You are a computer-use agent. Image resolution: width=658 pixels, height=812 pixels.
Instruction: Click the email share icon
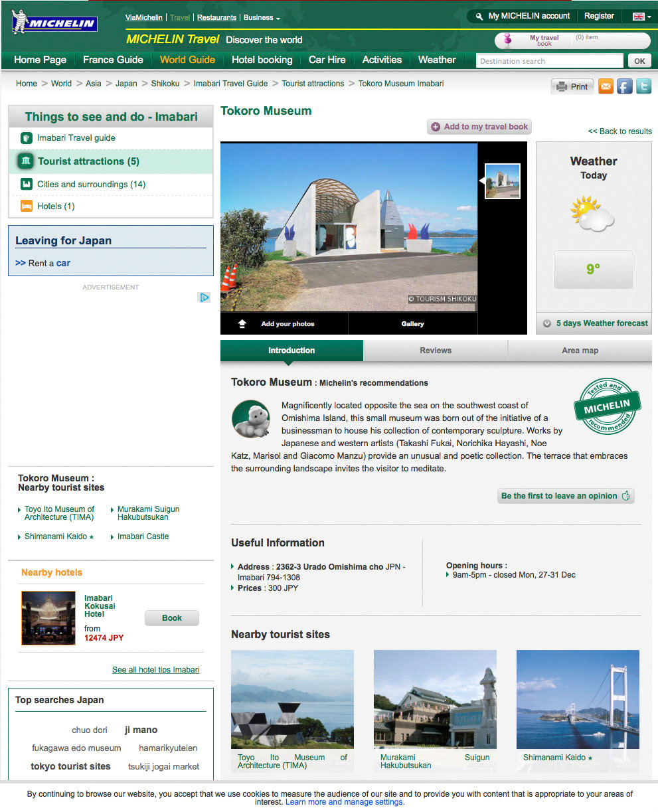(606, 86)
